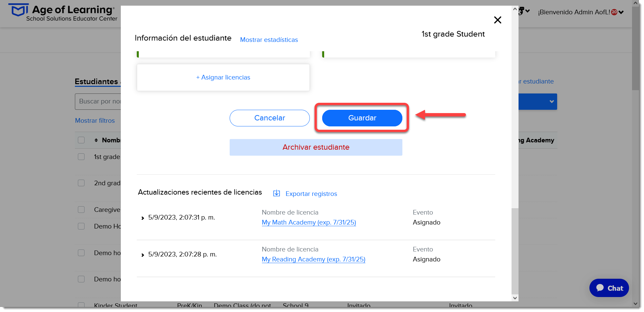The height and width of the screenshot is (312, 644).
Task: Click the page scrollbar down arrow
Action: (635, 304)
